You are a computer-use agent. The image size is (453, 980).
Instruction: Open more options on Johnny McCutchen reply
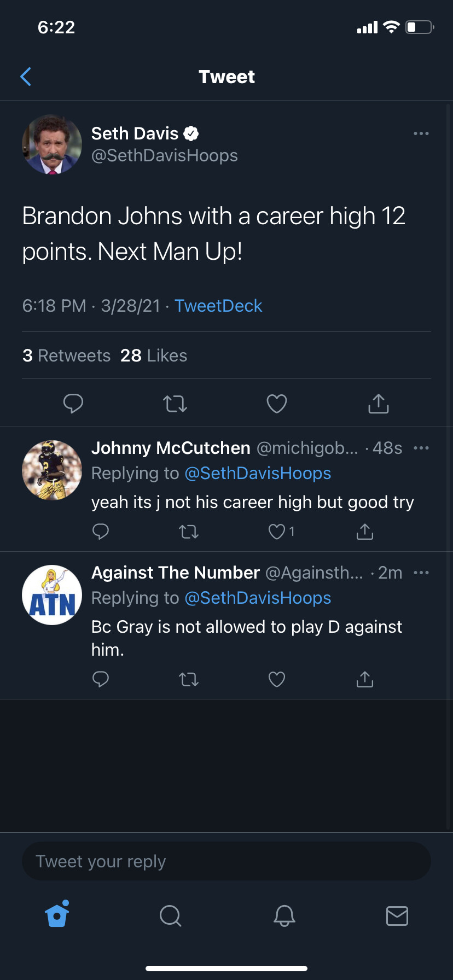421,448
